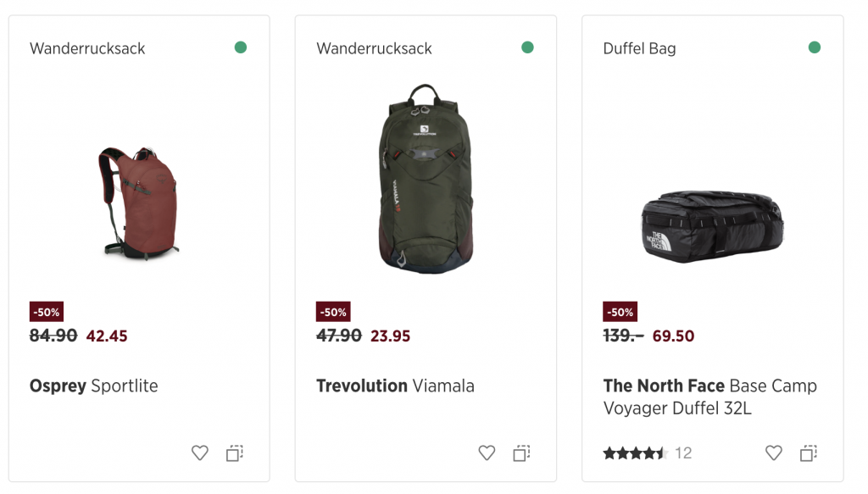The image size is (868, 494).
Task: Open the green Trevolution backpack image
Action: click(x=426, y=179)
